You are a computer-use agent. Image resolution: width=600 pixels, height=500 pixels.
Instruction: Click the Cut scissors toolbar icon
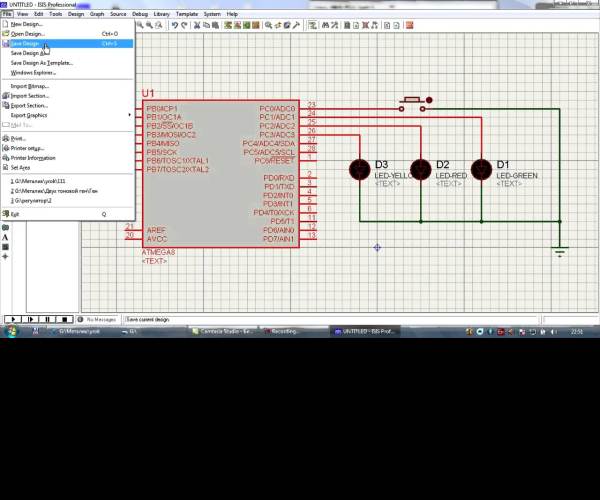click(x=197, y=25)
